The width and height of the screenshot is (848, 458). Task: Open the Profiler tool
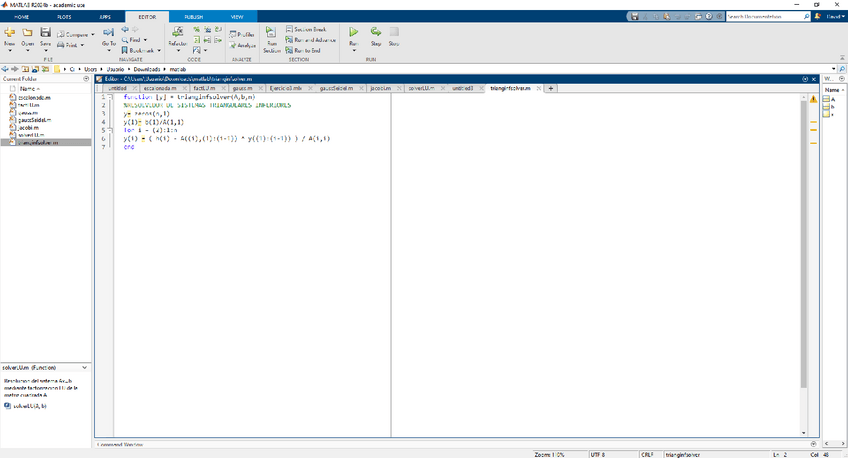(x=242, y=34)
